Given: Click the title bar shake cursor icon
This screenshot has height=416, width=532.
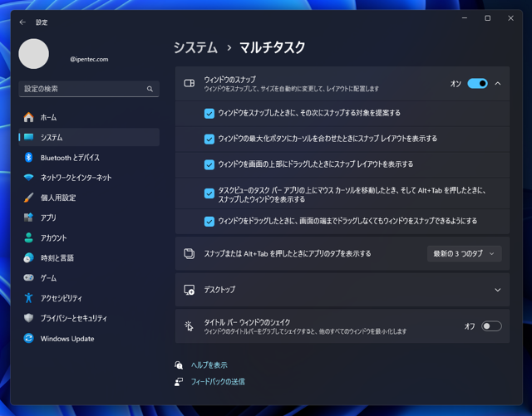Looking at the screenshot, I should [x=189, y=326].
